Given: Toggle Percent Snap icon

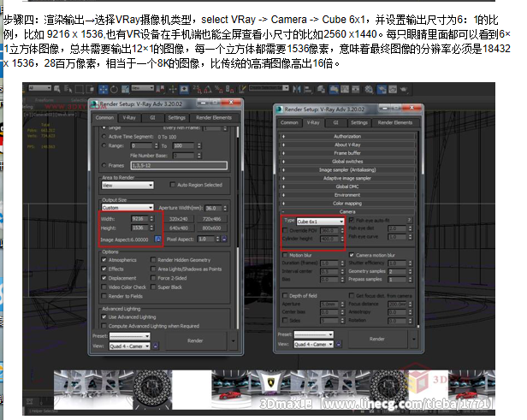Looking at the screenshot, I should click(219, 89).
